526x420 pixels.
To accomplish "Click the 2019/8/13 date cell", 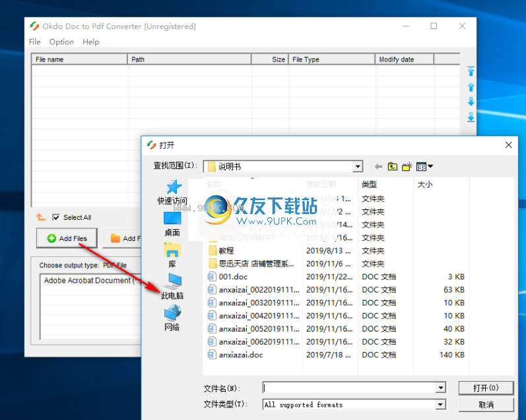I will pos(329,250).
